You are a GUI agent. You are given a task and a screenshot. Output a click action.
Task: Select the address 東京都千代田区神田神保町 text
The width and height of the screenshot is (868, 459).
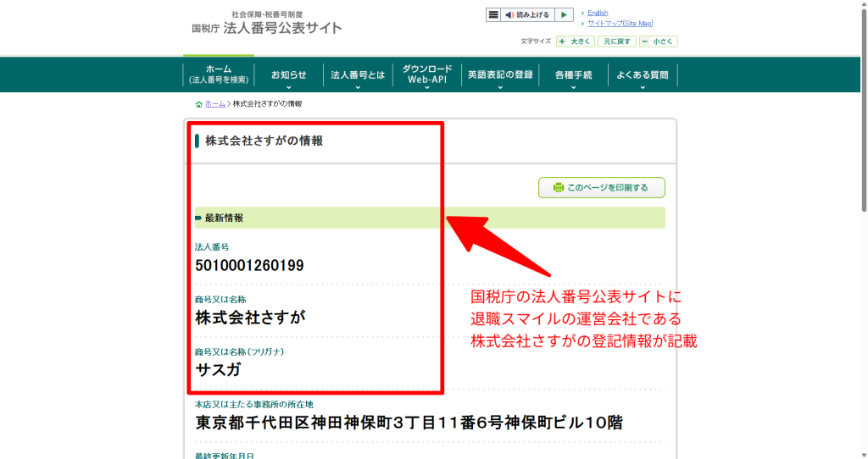[x=409, y=423]
